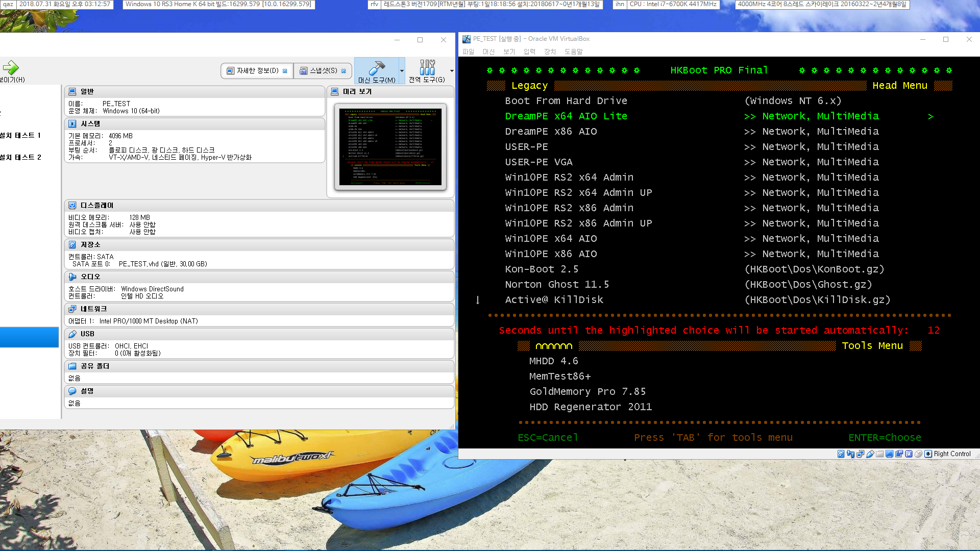Open the 파일 menu in PE_TEST window
The image size is (980, 551).
click(468, 52)
